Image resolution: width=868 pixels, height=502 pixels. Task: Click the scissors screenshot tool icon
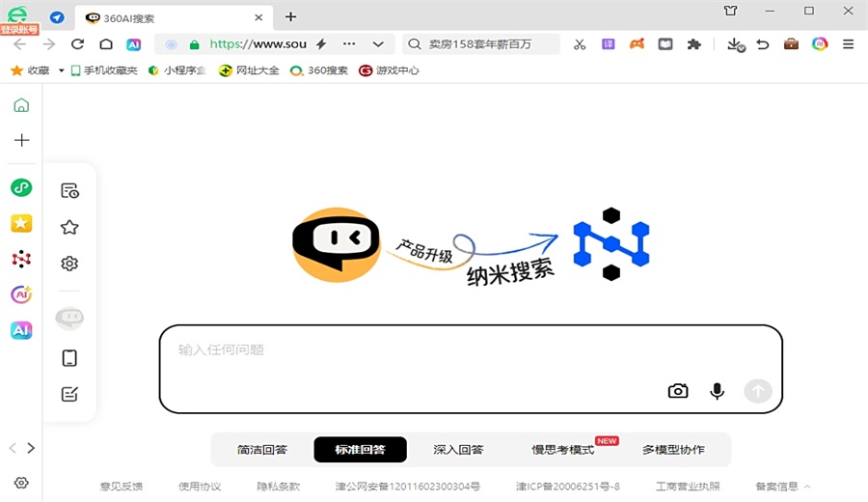point(580,44)
